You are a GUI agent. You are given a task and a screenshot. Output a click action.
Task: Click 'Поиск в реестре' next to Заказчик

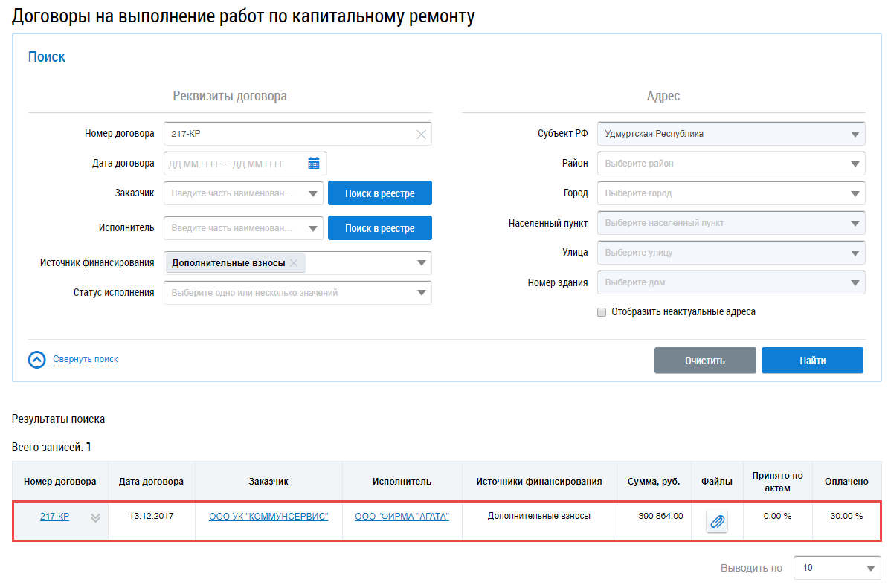[379, 193]
